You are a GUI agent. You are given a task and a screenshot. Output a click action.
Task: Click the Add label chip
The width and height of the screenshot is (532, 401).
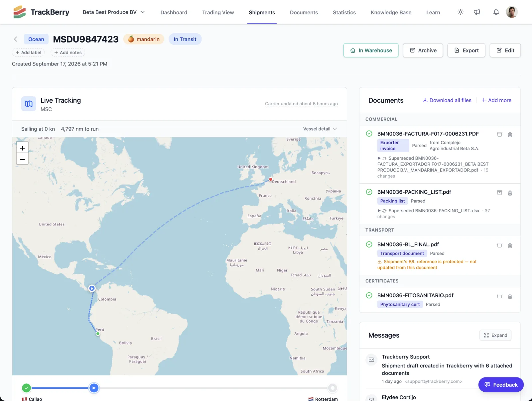pyautogui.click(x=28, y=52)
